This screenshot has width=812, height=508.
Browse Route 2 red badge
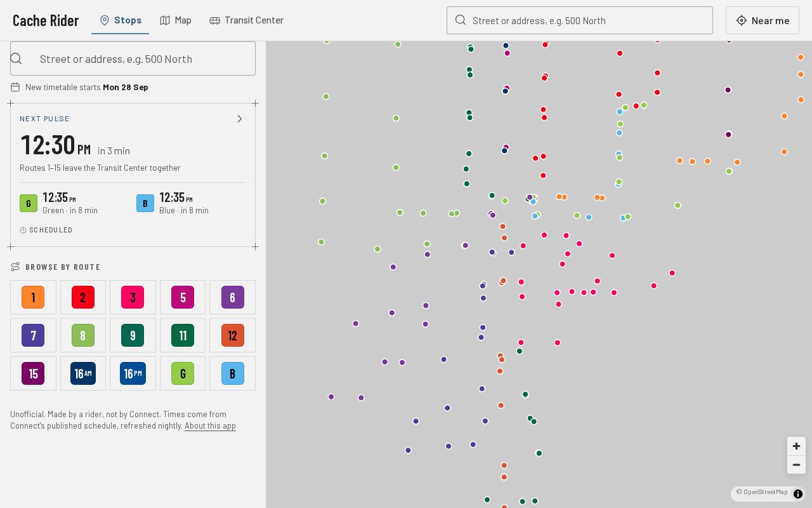tap(83, 297)
